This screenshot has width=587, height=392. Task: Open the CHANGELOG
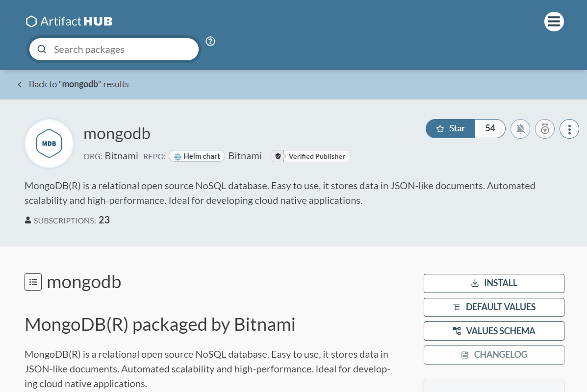(x=494, y=355)
